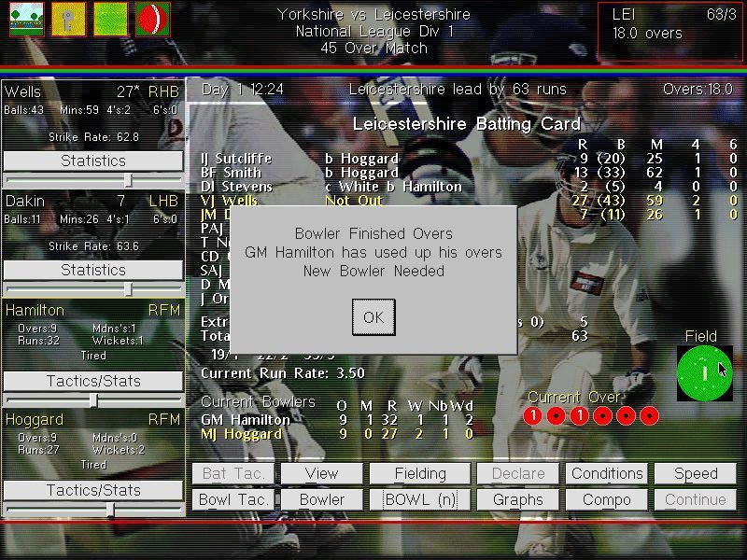The image size is (747, 560).
Task: Open Tactics/Stats for Hoggard
Action: pyautogui.click(x=92, y=489)
